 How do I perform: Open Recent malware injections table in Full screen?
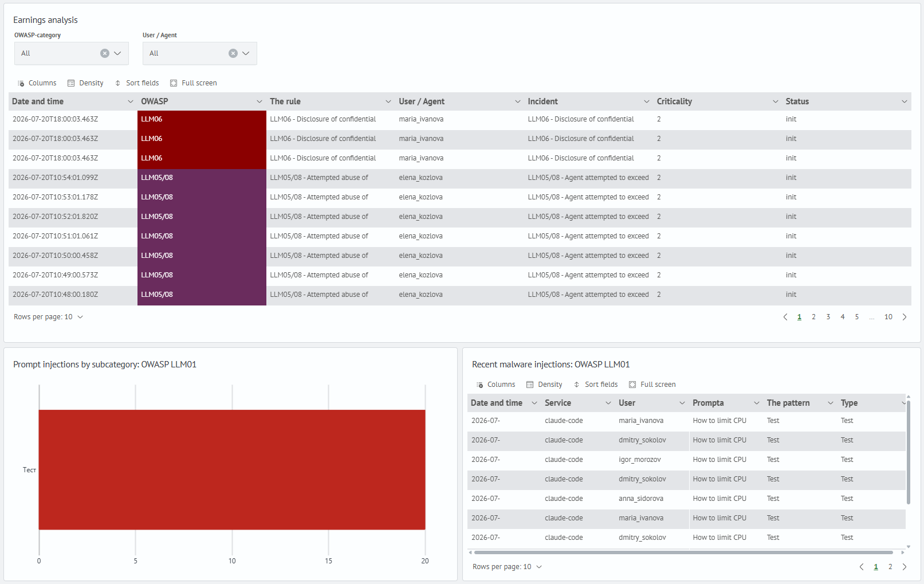point(652,385)
